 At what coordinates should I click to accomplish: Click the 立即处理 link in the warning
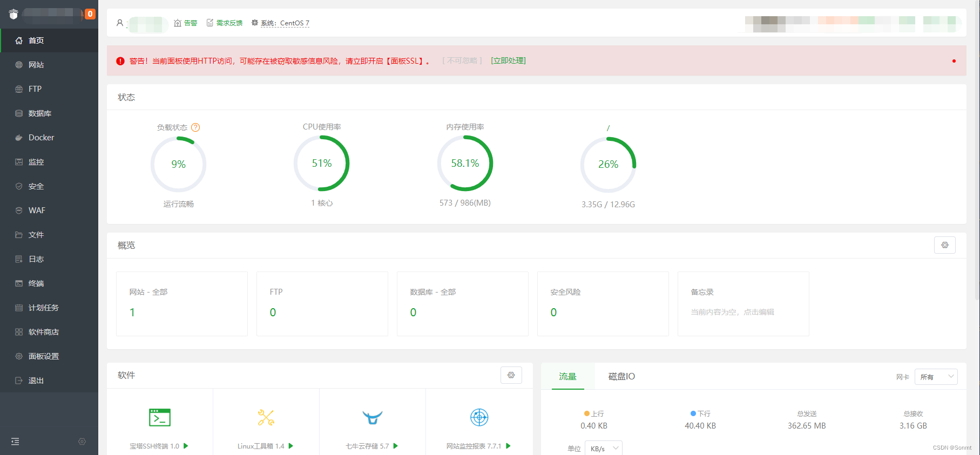[508, 61]
